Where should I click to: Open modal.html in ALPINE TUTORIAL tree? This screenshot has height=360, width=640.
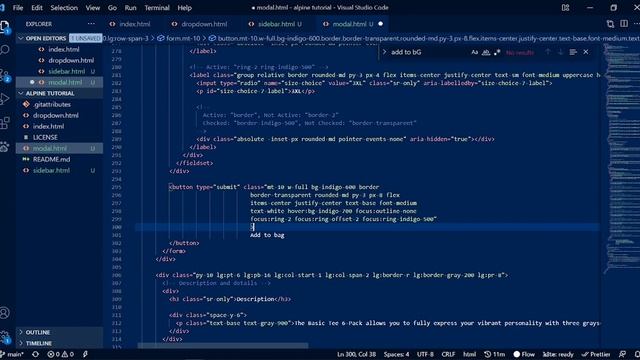[x=59, y=148]
